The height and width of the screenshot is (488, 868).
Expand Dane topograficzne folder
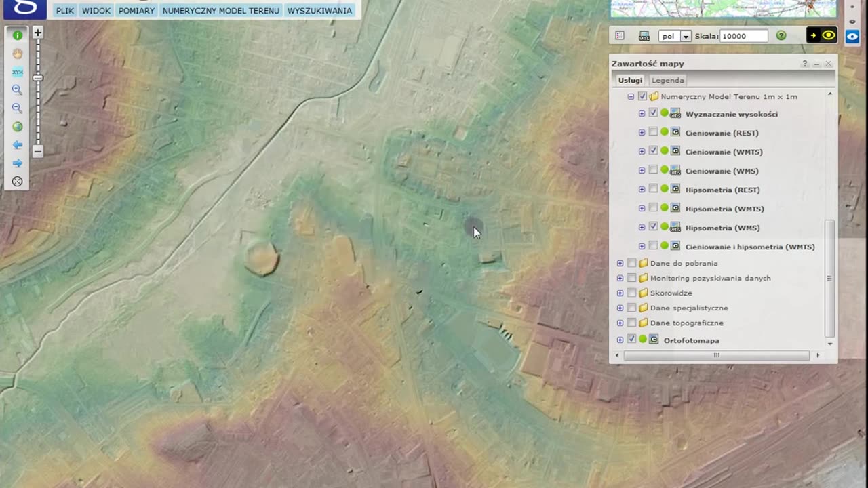[620, 323]
